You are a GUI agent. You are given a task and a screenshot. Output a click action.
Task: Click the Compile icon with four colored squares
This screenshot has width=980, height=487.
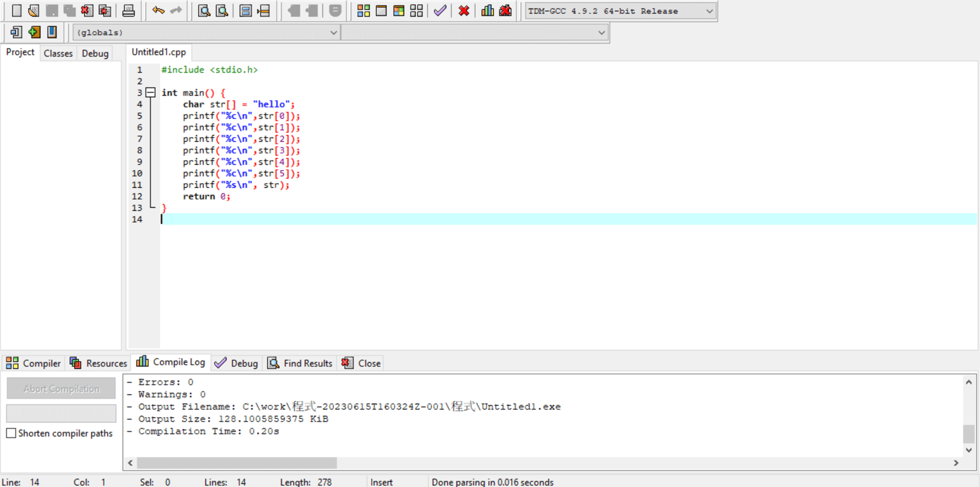point(363,11)
